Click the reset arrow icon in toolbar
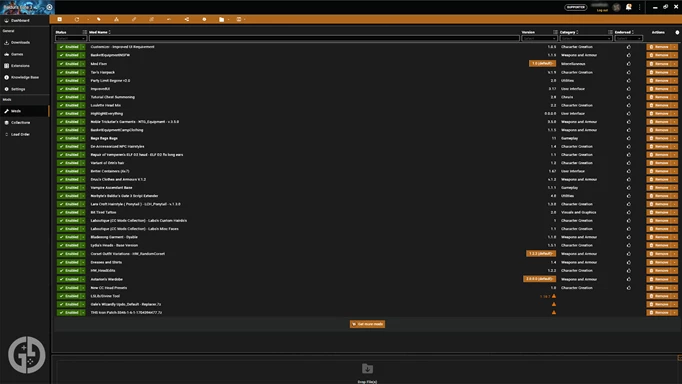682x384 pixels. click(x=169, y=19)
